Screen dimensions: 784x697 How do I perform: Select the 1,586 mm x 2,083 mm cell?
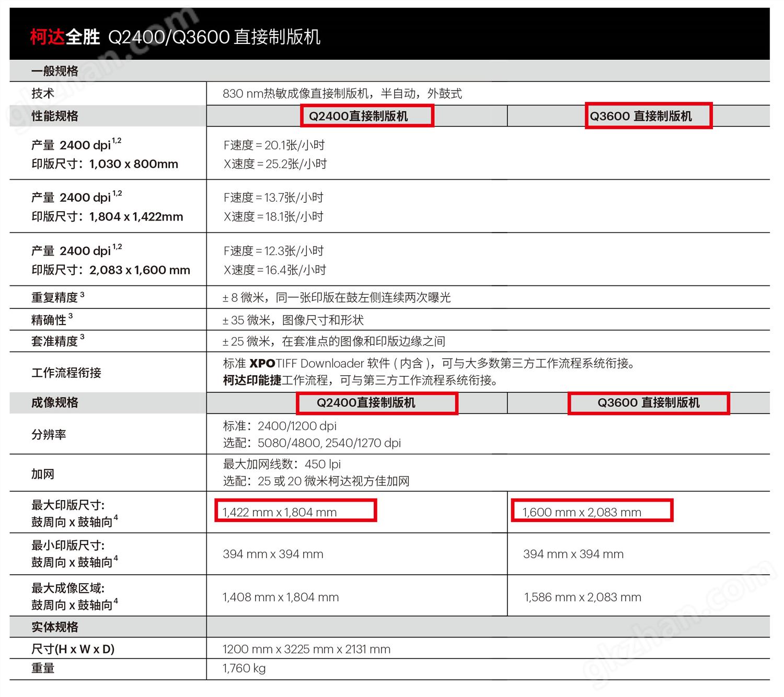(x=583, y=597)
